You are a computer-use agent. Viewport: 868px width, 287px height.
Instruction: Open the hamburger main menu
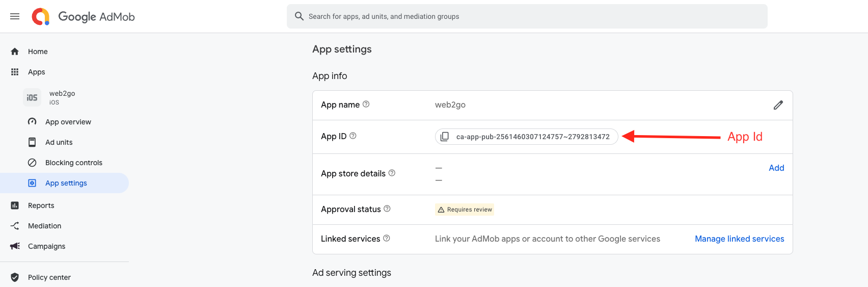point(15,16)
